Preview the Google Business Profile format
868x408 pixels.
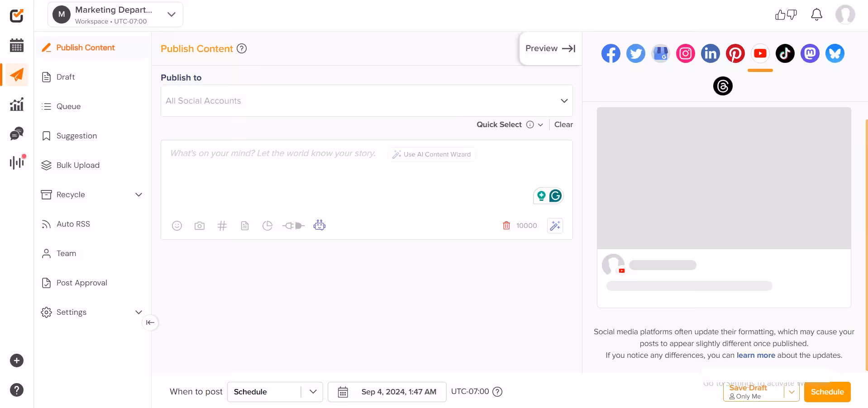tap(661, 53)
